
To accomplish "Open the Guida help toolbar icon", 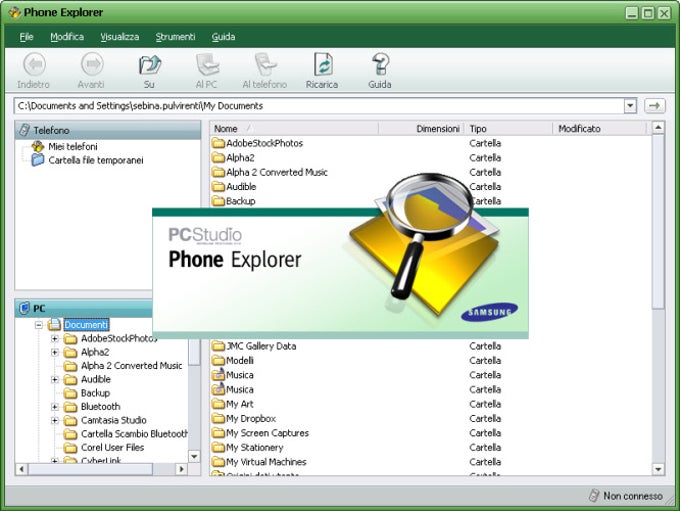I will (x=380, y=65).
